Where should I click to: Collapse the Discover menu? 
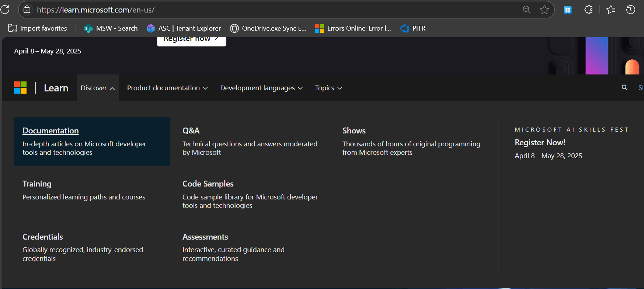(x=98, y=88)
